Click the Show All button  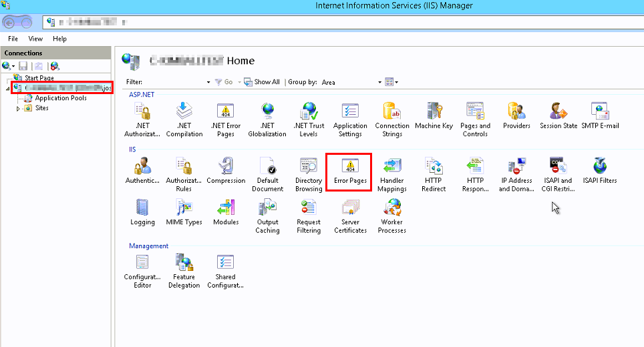coord(262,82)
